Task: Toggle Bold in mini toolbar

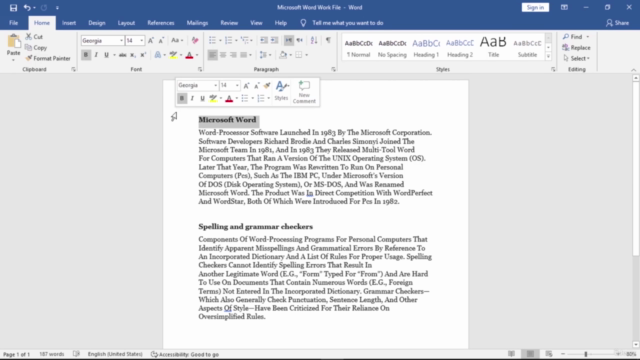Action: 182,98
